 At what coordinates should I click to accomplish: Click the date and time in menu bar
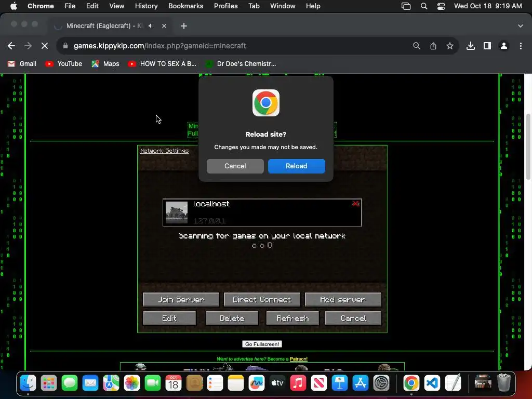(x=488, y=6)
